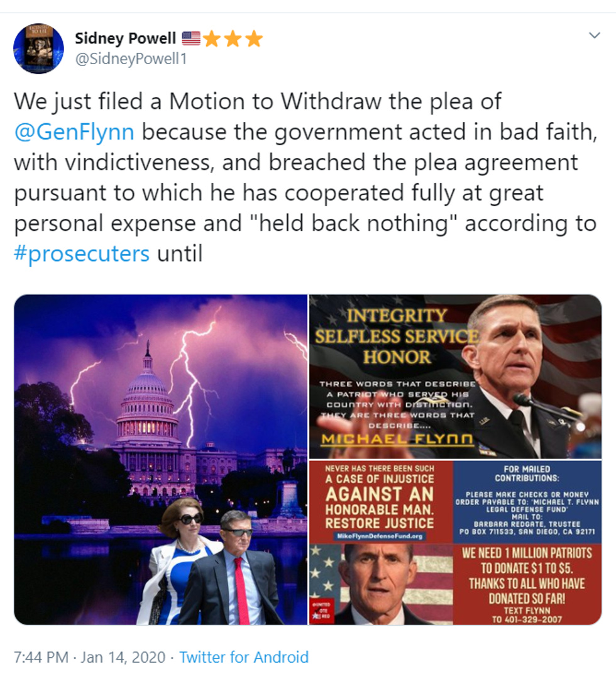Click the first gold star after the name
Viewport: 616px width, 681px height.
tap(211, 38)
